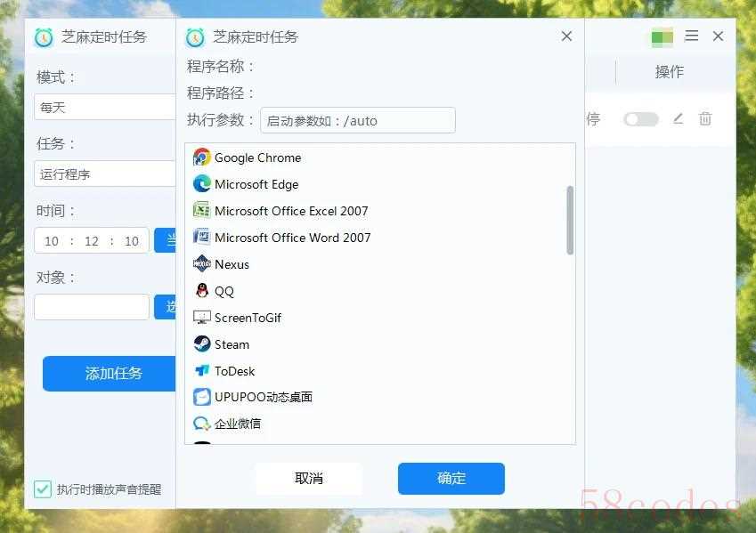Select the text Google Chrome
756x533 pixels.
pyautogui.click(x=258, y=157)
